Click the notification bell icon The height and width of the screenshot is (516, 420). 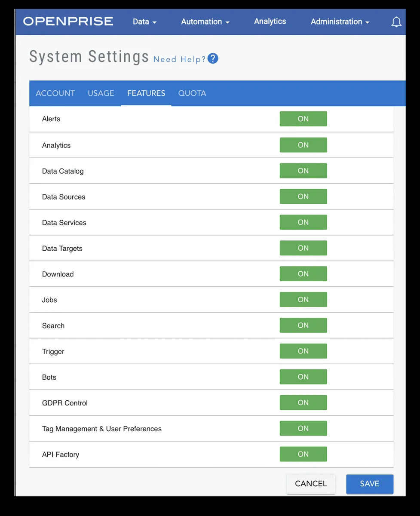(x=396, y=22)
